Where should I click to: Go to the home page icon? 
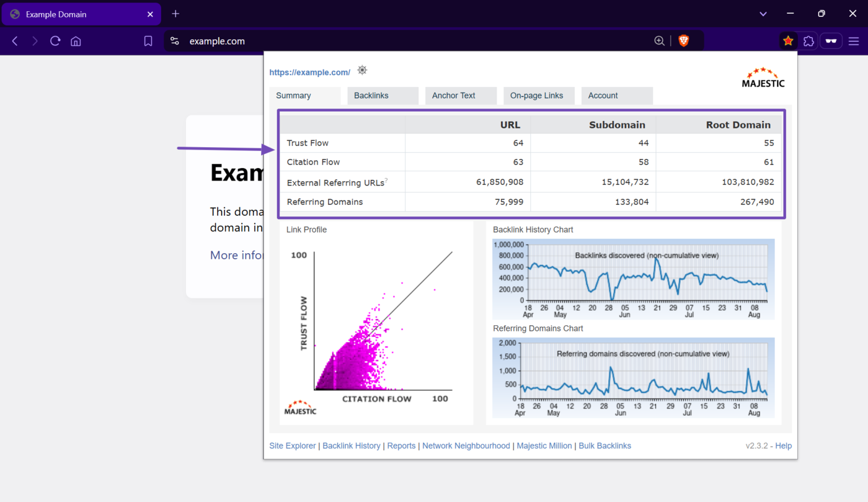(76, 41)
